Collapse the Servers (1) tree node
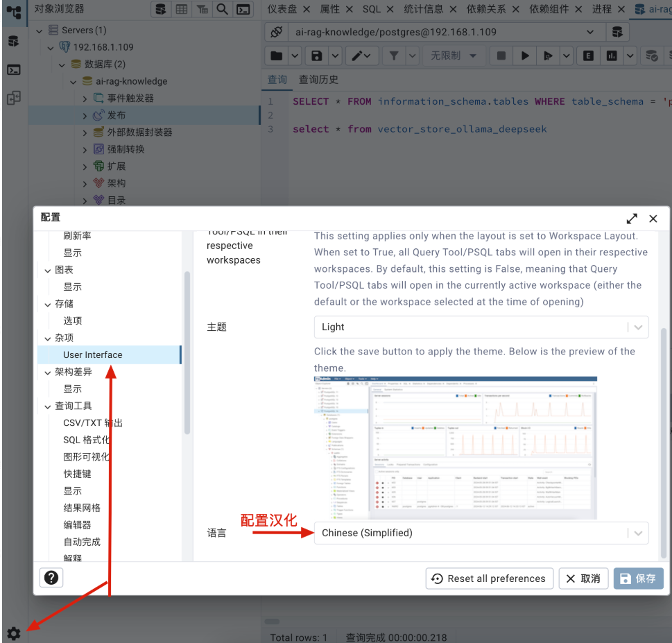Screen dimensions: 672x643 (x=40, y=31)
